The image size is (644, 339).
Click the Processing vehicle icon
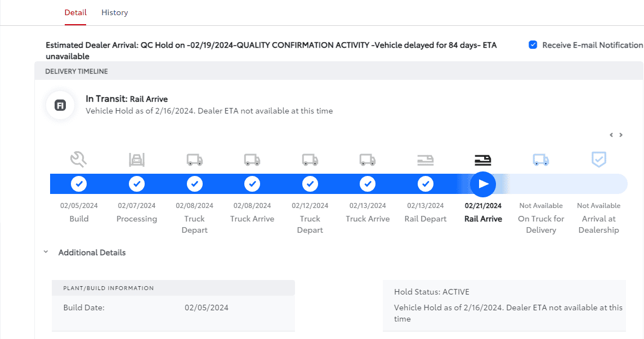[x=137, y=160]
